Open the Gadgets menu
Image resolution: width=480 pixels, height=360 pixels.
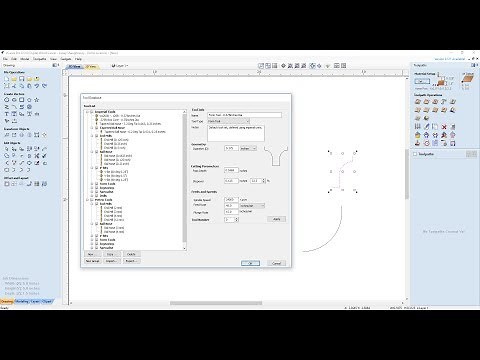pos(66,59)
